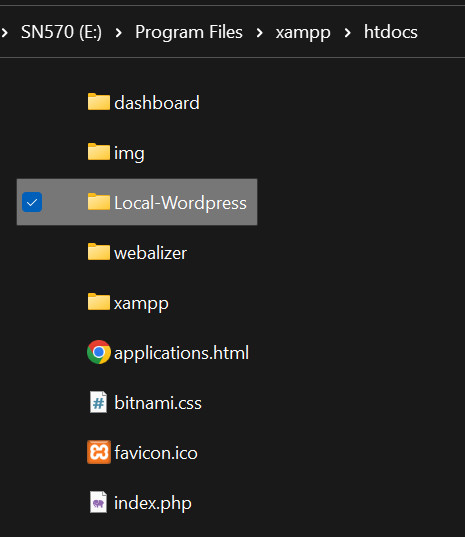Select the bitnami.css file name
This screenshot has height=537, width=465.
click(x=158, y=403)
